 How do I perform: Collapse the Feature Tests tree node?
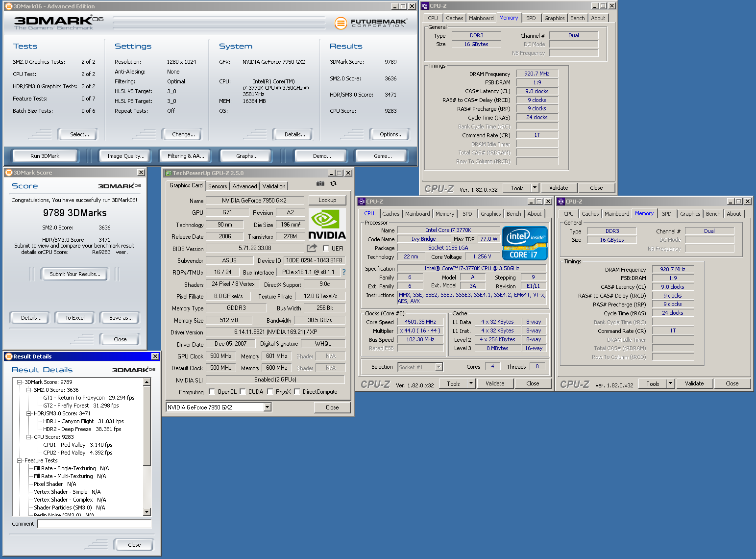click(20, 460)
